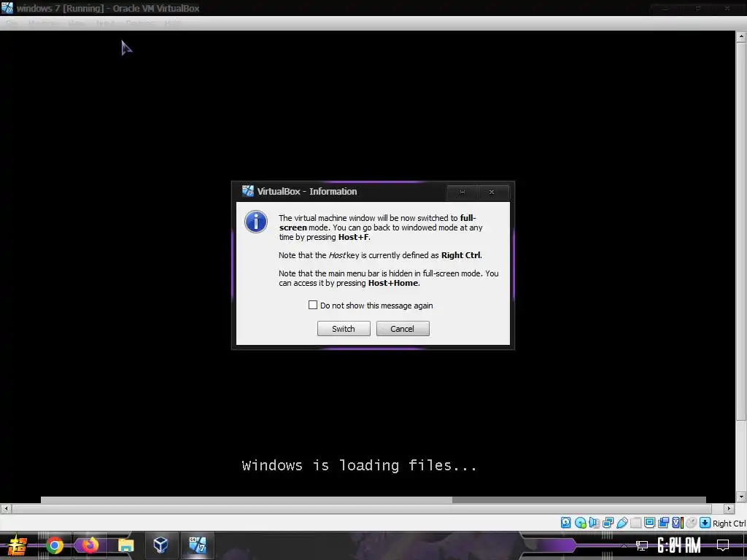Image resolution: width=747 pixels, height=560 pixels.
Task: Tick 'Do not show this message again'
Action: 313,305
